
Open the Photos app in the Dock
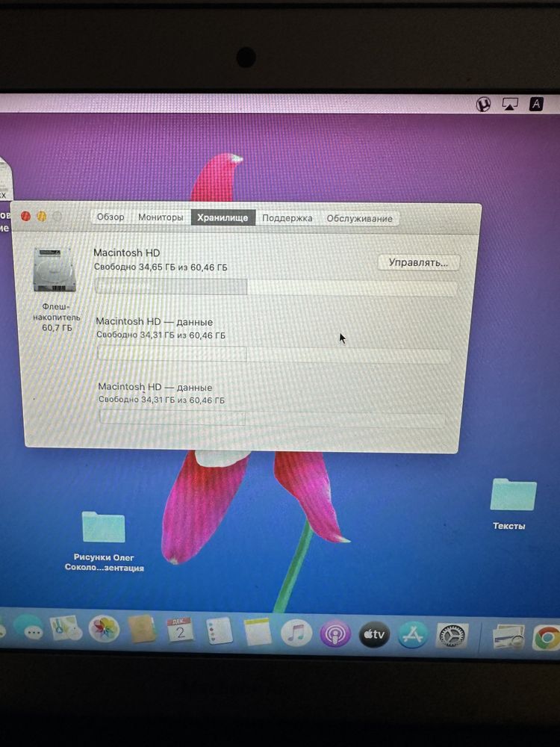tap(104, 629)
